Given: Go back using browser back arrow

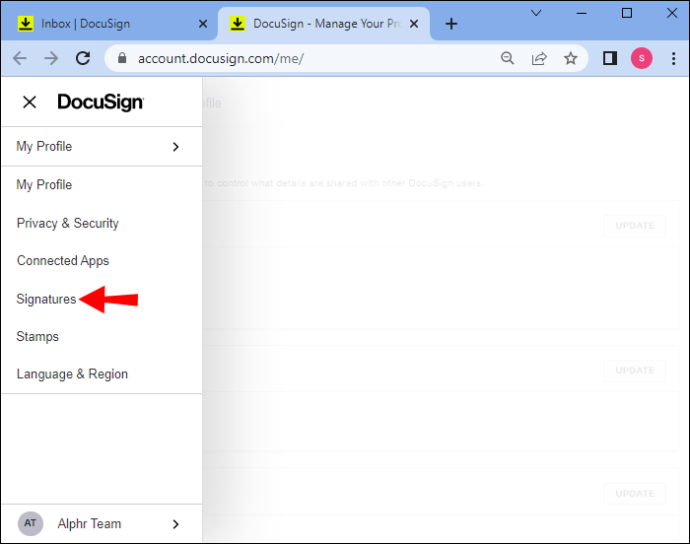Looking at the screenshot, I should pos(20,58).
